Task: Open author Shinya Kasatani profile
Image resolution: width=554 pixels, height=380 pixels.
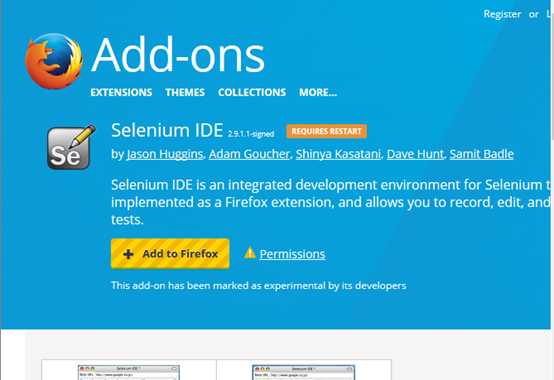Action: (x=338, y=154)
